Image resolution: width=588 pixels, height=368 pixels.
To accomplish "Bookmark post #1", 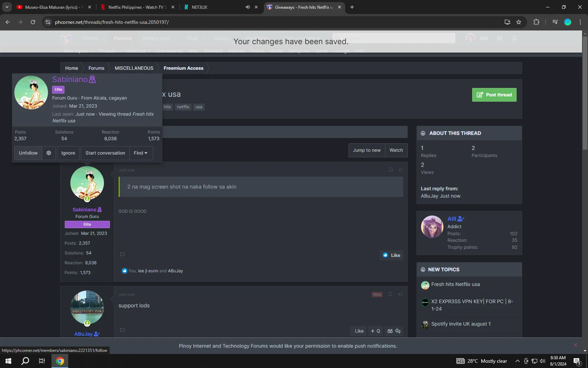I will (391, 170).
